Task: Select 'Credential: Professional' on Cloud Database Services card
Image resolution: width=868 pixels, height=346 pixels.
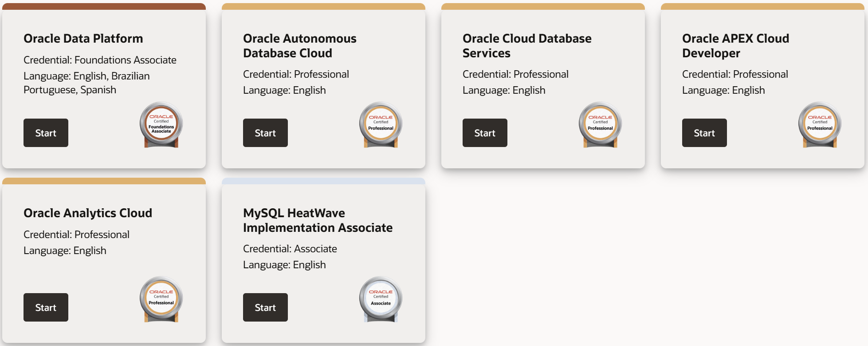Action: tap(515, 74)
